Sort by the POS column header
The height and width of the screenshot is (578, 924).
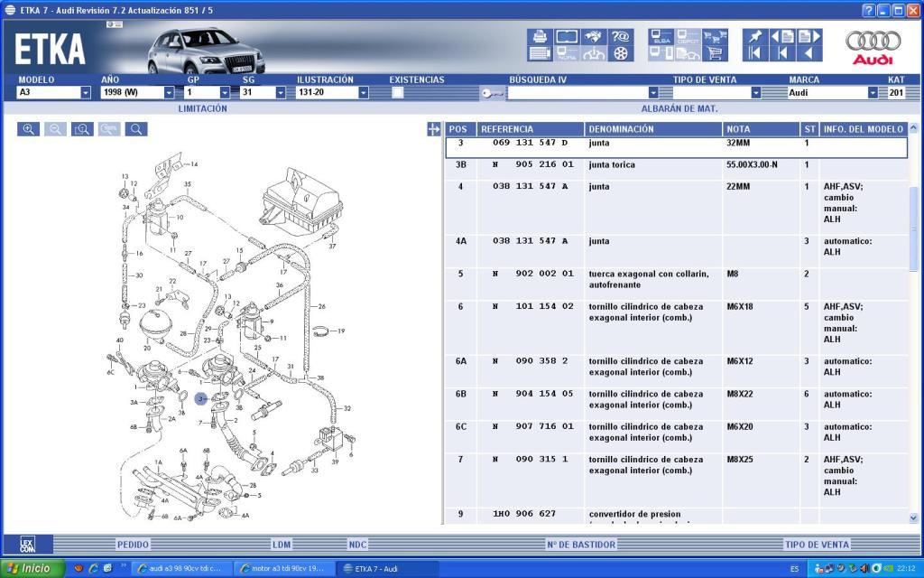click(x=460, y=129)
